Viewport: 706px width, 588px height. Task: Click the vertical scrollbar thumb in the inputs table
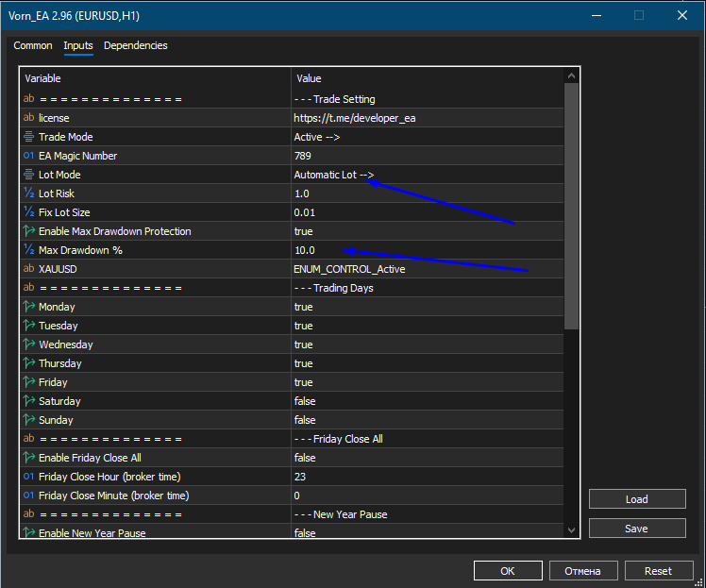(x=571, y=206)
